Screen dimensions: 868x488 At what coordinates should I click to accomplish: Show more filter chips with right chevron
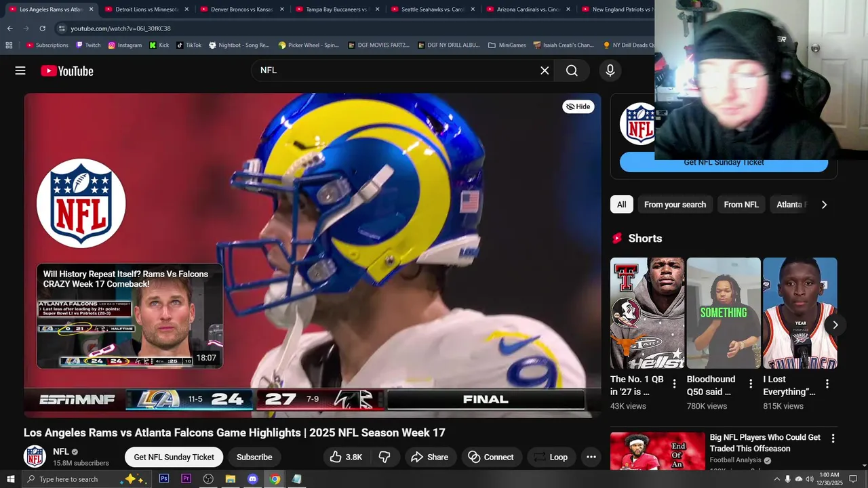824,205
